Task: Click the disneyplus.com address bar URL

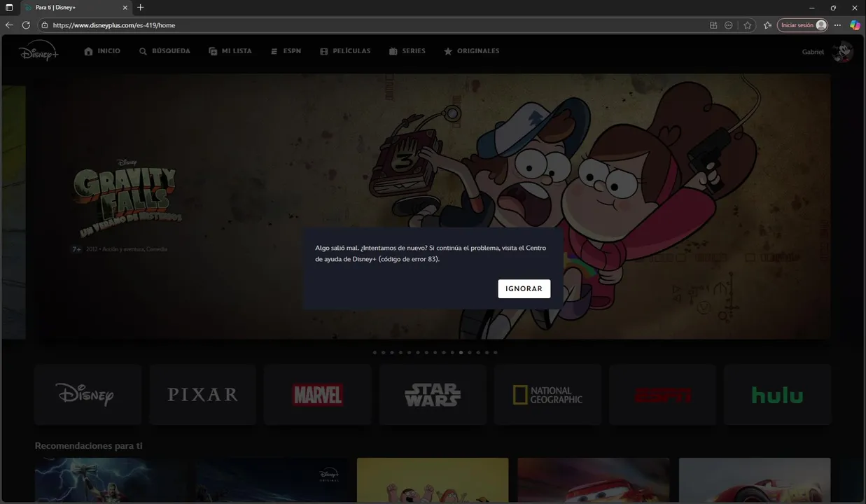Action: (114, 25)
